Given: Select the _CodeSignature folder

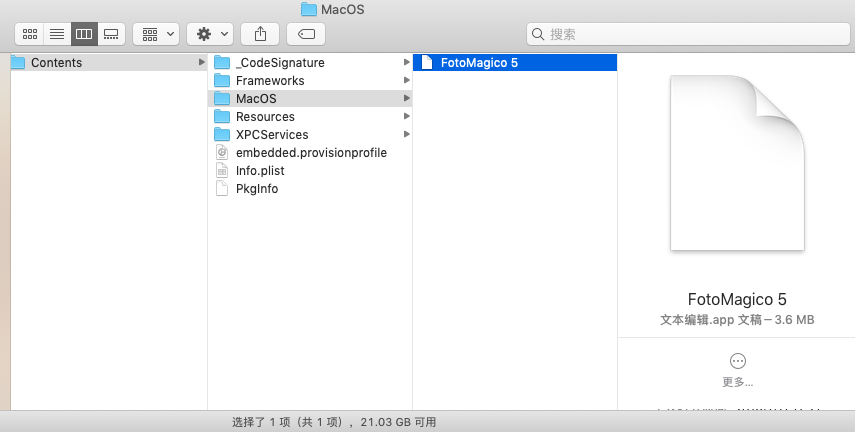Looking at the screenshot, I should (310, 62).
